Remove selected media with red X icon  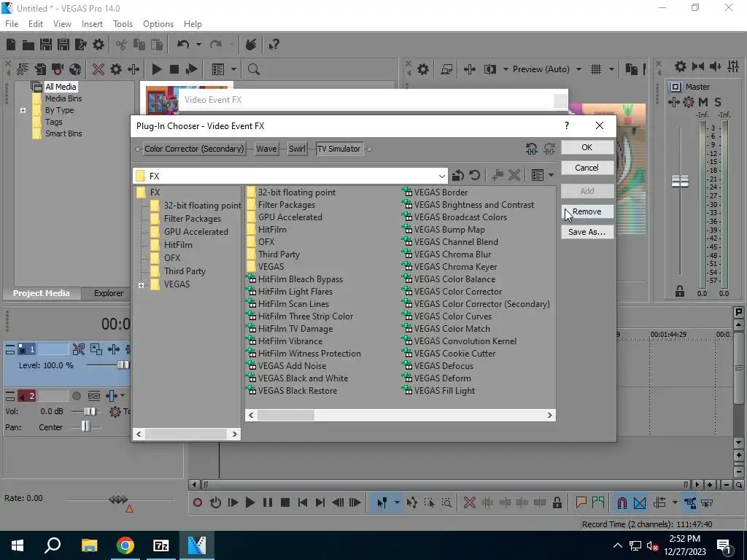tap(98, 69)
